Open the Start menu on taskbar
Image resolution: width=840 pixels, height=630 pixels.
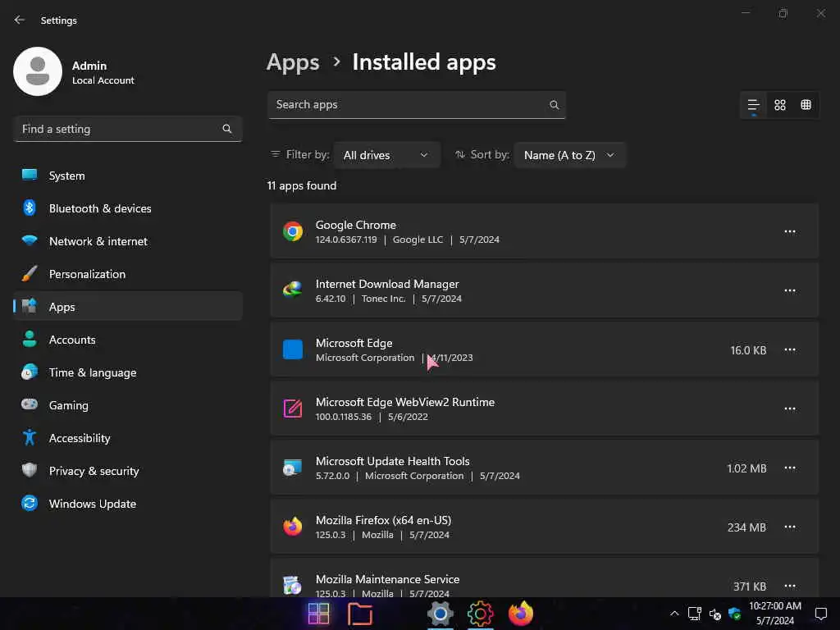[x=318, y=614]
